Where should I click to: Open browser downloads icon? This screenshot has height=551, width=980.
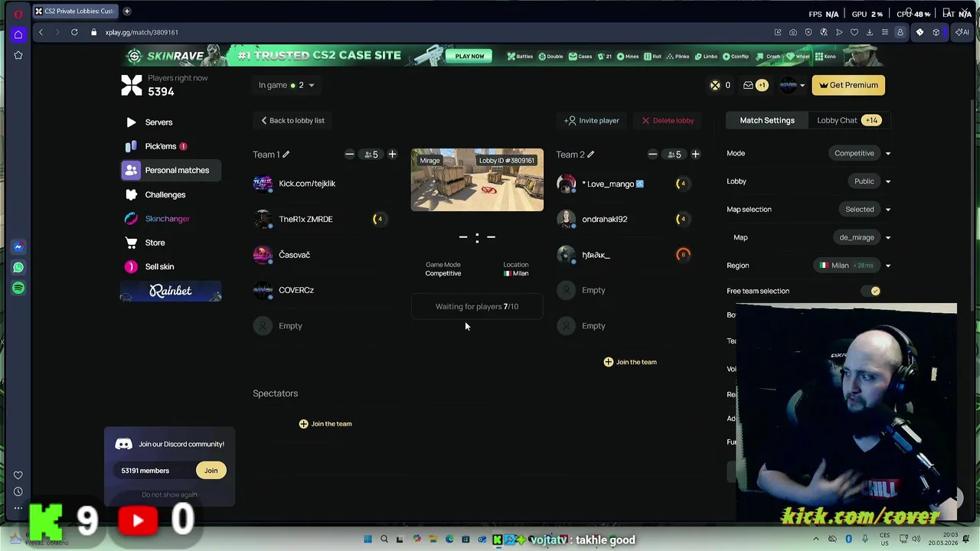pos(870,32)
